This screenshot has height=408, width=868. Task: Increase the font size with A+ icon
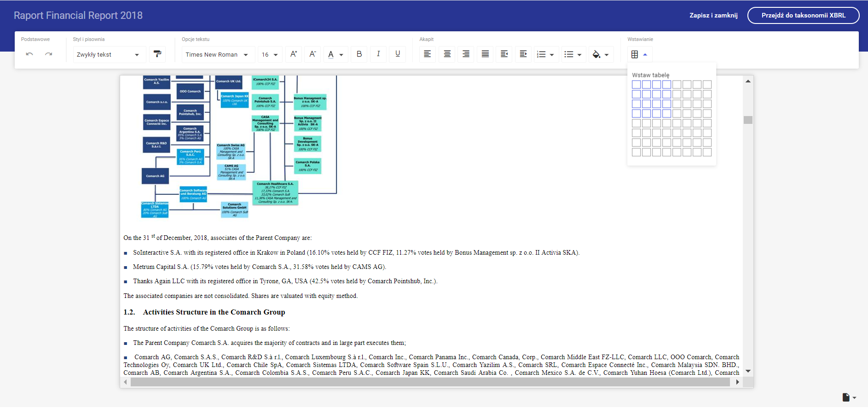pyautogui.click(x=293, y=54)
